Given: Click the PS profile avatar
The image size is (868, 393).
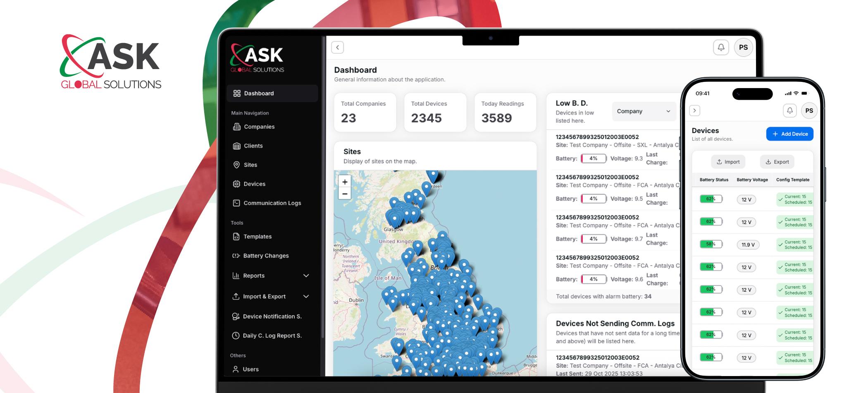Looking at the screenshot, I should pos(744,47).
